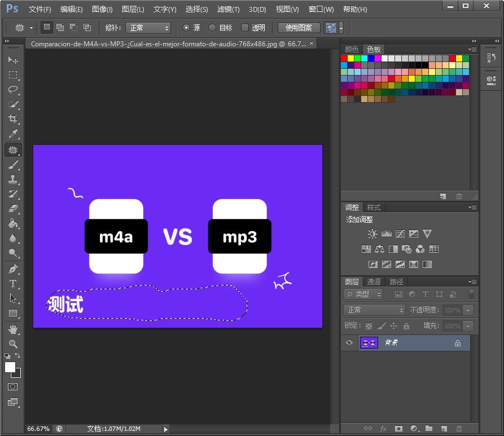
Task: Open the layer filter 类型 dropdown
Action: tap(363, 294)
